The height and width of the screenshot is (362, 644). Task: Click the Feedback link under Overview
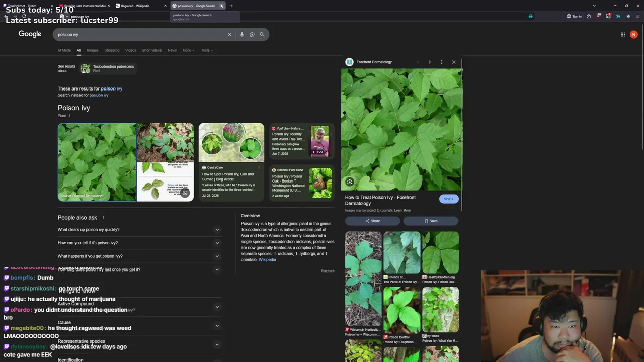click(x=328, y=271)
